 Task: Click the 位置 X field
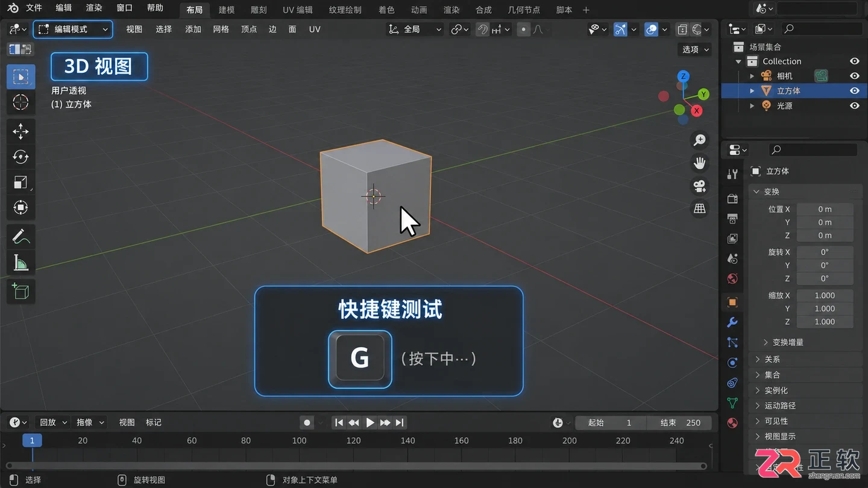click(825, 209)
